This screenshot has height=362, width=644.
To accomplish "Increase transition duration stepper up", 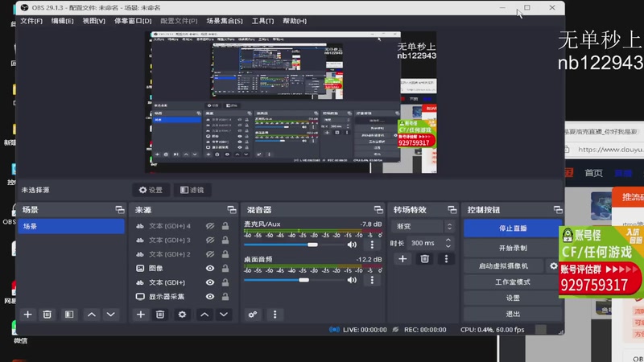I will point(448,240).
